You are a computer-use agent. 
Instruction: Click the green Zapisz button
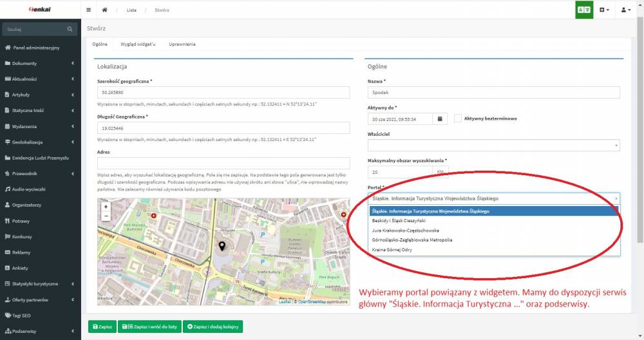coord(102,327)
